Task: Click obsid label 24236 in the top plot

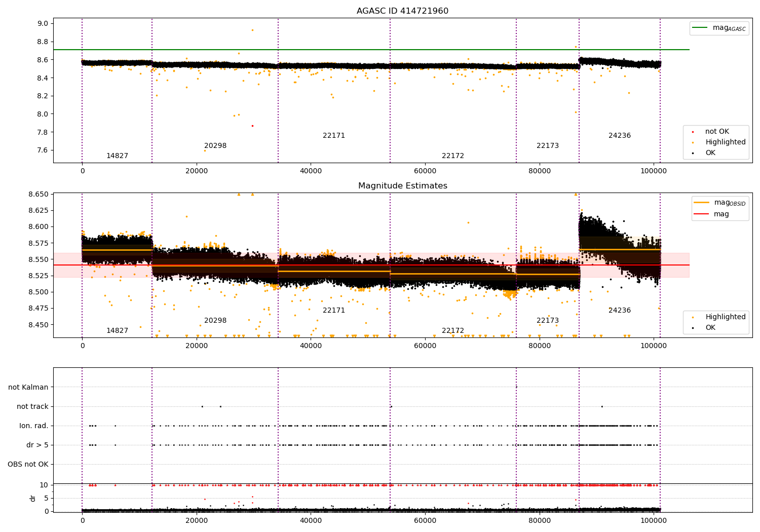Action: [x=620, y=136]
